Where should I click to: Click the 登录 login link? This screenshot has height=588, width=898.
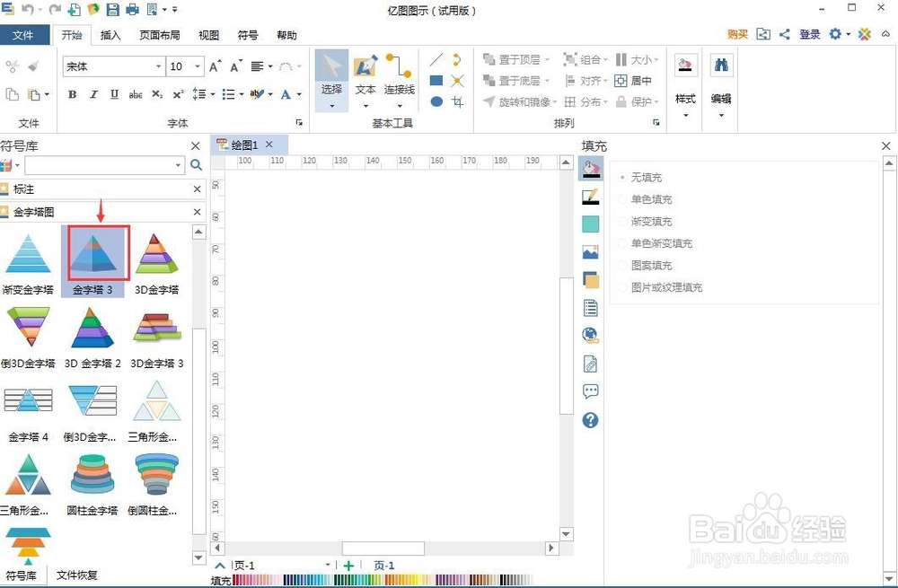(809, 34)
